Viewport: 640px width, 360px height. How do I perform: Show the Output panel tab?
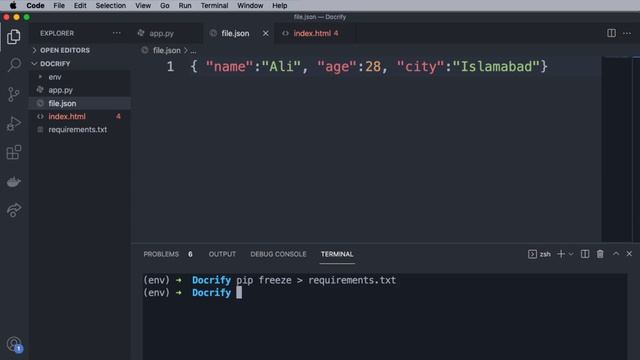point(222,254)
